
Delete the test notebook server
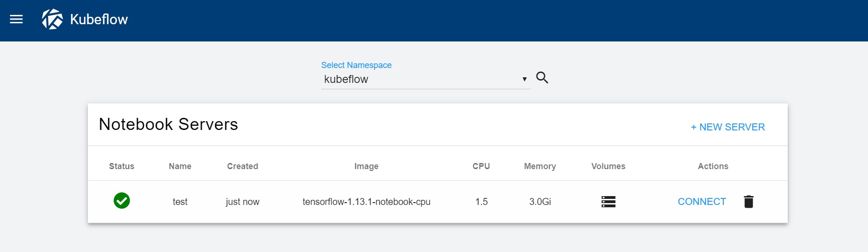tap(749, 202)
